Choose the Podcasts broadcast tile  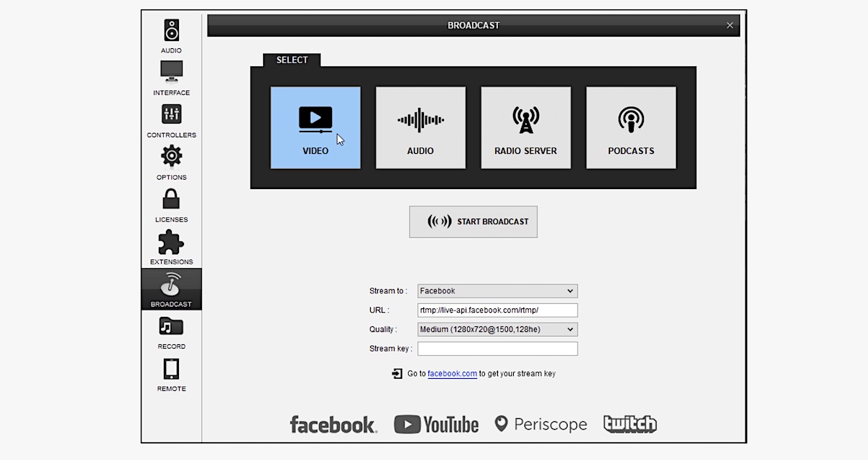(x=631, y=128)
